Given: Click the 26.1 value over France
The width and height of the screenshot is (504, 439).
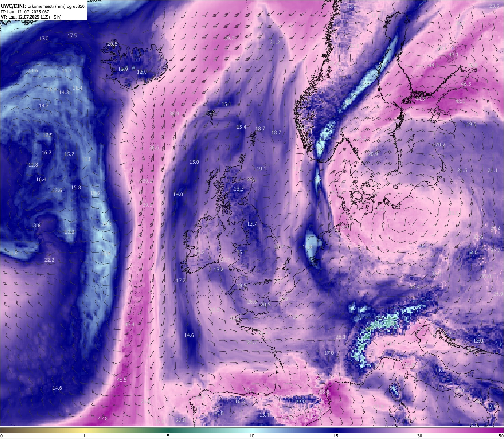Looking at the screenshot, I should tap(341, 337).
